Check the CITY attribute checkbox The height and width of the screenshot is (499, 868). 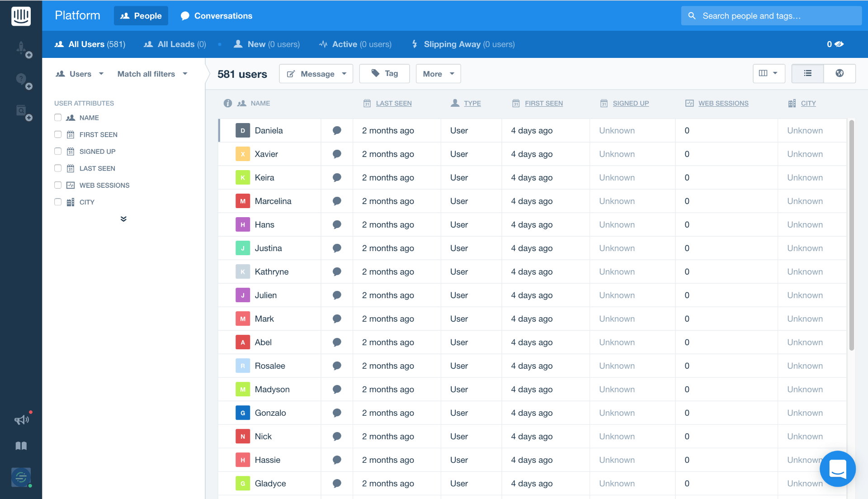pyautogui.click(x=58, y=202)
